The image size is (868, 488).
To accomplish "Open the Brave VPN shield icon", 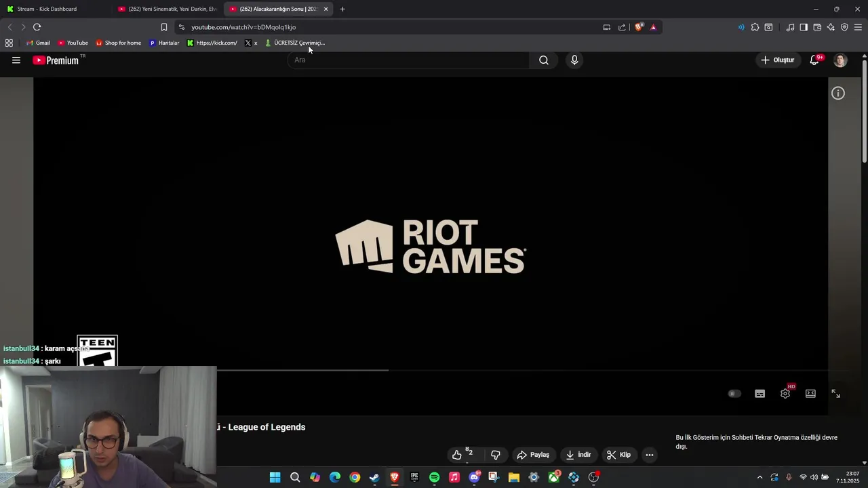I will coord(844,27).
